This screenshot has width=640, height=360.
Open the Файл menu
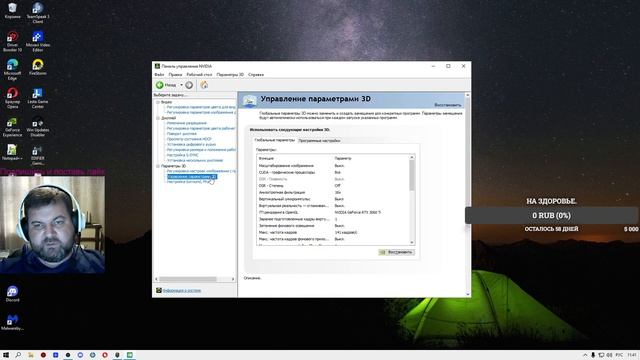pos(159,75)
